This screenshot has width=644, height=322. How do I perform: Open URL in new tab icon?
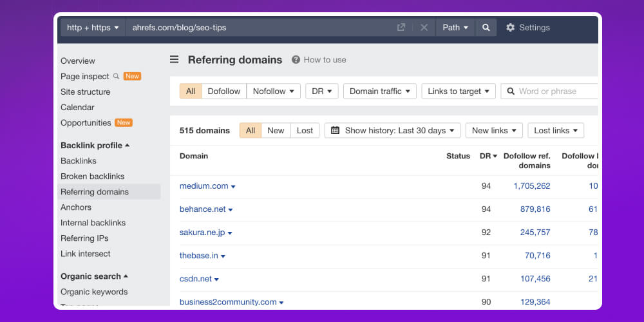pyautogui.click(x=401, y=28)
